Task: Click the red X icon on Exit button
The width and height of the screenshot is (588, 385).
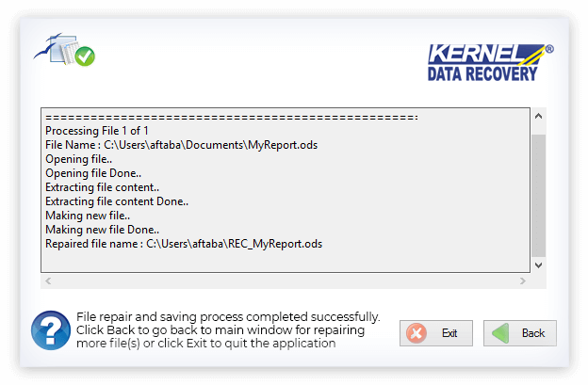Action: point(416,333)
